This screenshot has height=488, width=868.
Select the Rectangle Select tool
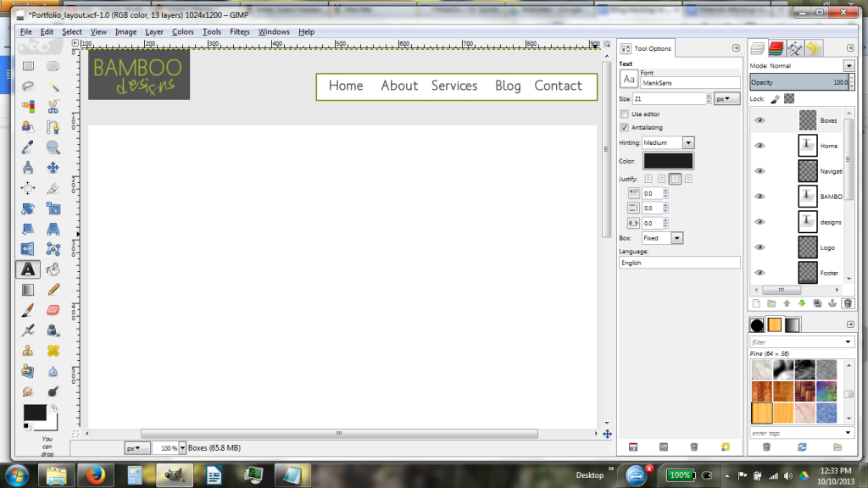pyautogui.click(x=29, y=66)
